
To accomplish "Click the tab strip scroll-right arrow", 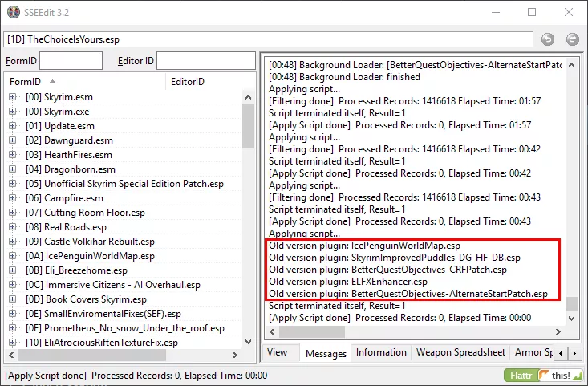I will [x=574, y=353].
